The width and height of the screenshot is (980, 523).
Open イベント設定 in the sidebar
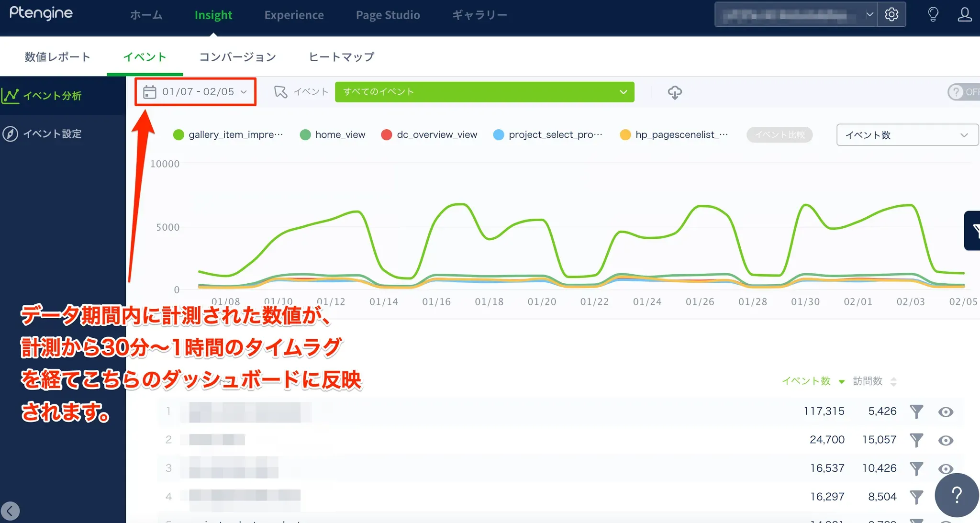pyautogui.click(x=52, y=134)
